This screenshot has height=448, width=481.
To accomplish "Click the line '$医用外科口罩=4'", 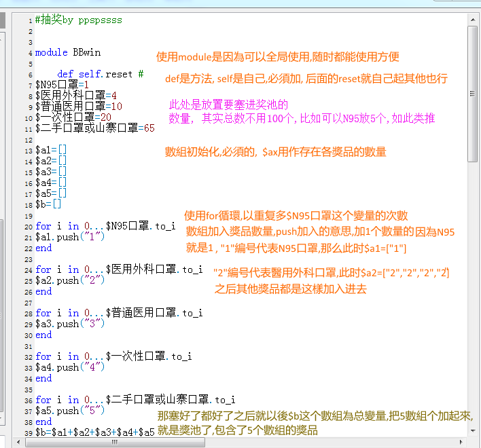I will 76,96.
